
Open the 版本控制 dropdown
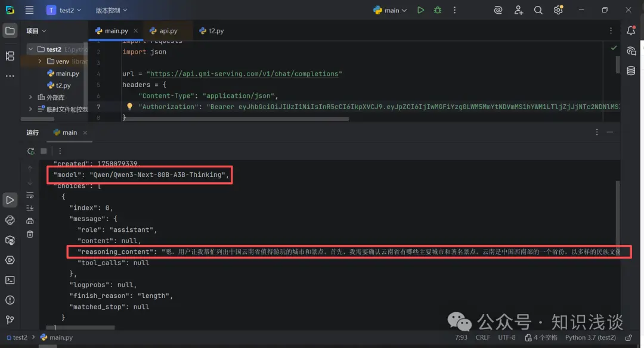112,10
